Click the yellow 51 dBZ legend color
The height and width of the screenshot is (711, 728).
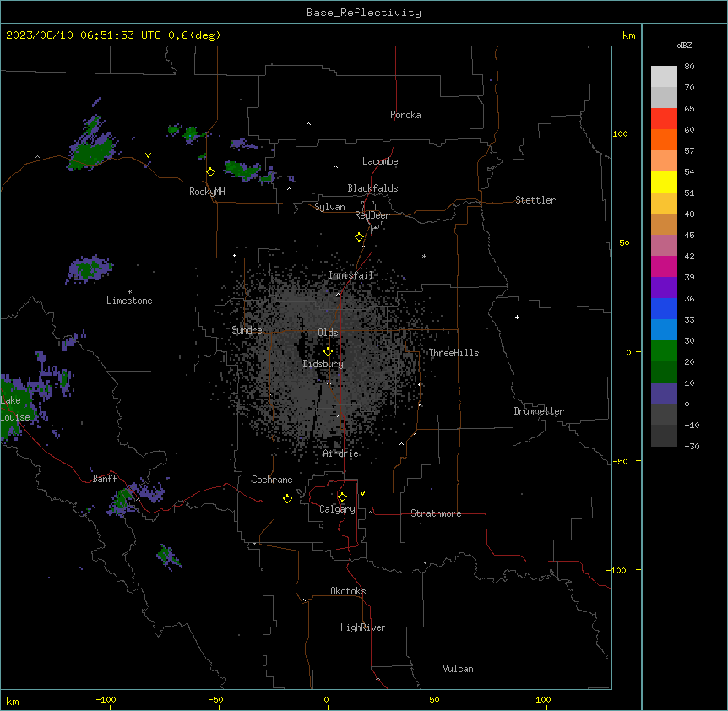point(664,182)
